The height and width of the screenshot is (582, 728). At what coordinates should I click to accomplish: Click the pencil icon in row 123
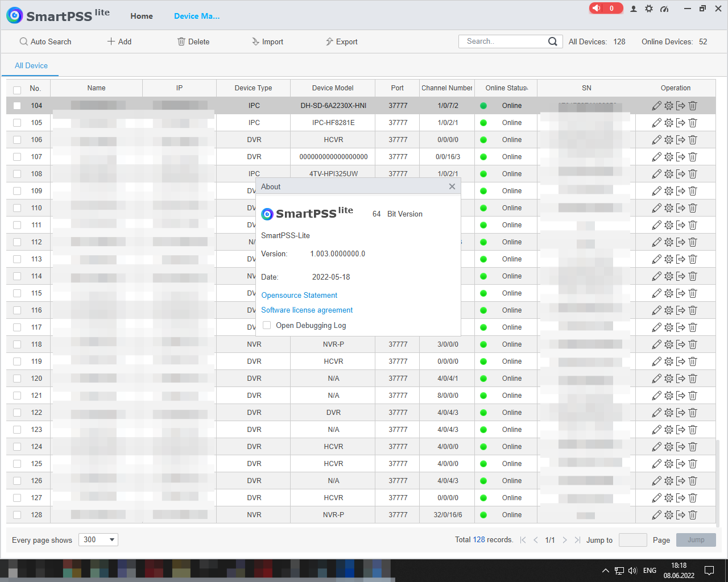tap(656, 430)
